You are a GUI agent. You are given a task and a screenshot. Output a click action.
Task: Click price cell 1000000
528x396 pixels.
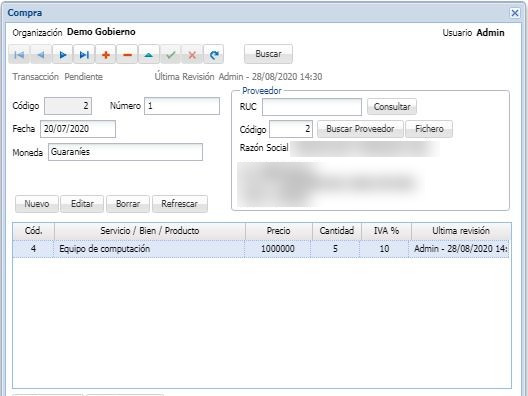[x=278, y=249]
